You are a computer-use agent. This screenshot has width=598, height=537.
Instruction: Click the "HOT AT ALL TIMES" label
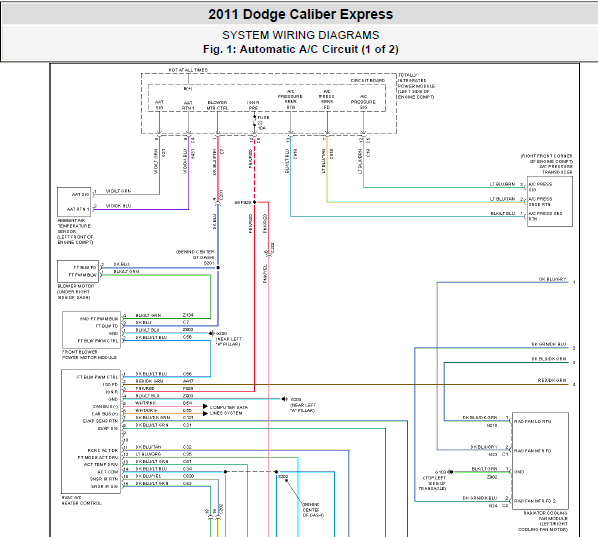tap(188, 70)
